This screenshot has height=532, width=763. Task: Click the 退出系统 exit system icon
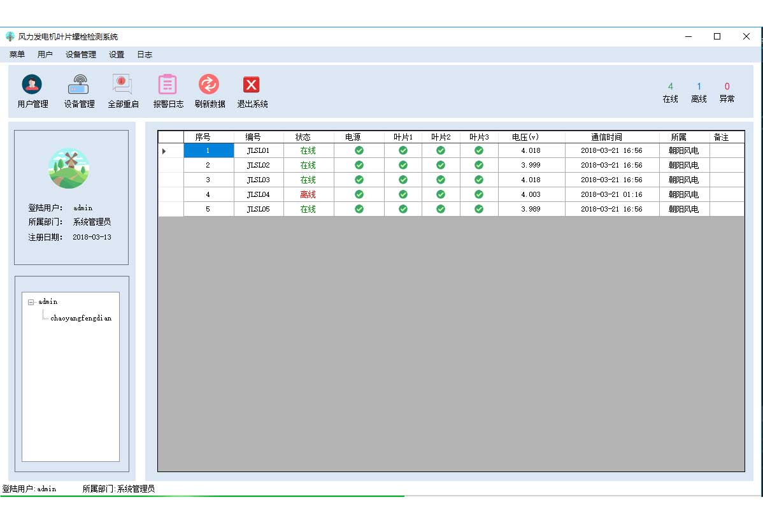click(252, 85)
